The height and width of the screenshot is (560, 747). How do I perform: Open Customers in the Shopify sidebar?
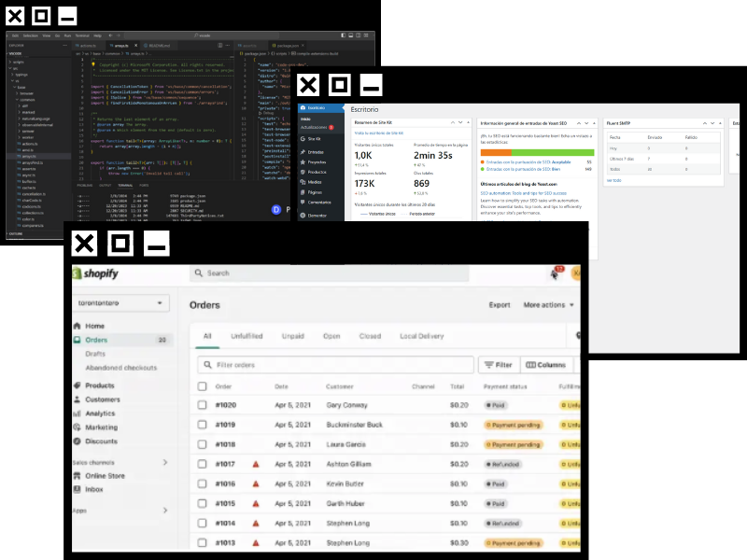click(97, 399)
